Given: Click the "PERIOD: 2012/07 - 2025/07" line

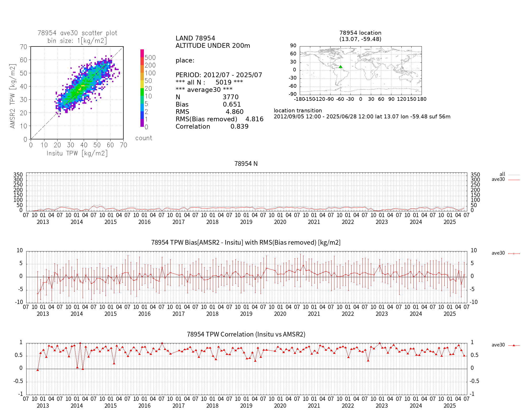Looking at the screenshot, I should click(219, 75).
